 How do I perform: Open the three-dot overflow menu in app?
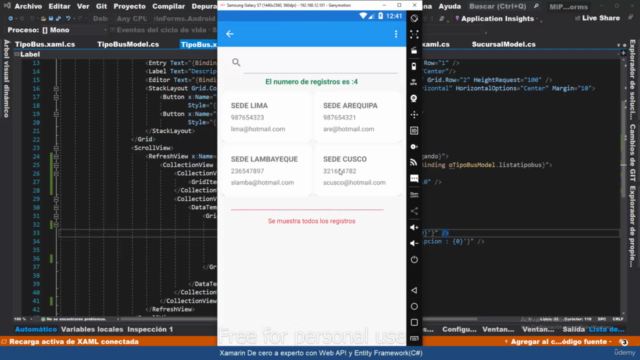[396, 34]
